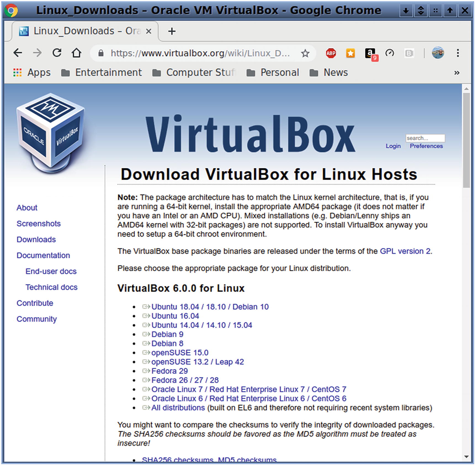This screenshot has width=476, height=466.
Task: Click the speedometer gauge extension icon
Action: point(390,53)
